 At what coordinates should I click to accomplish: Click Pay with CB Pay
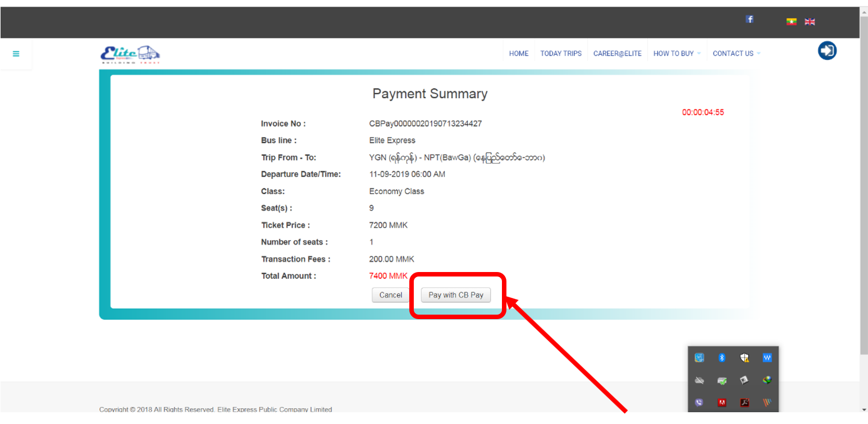pos(456,294)
